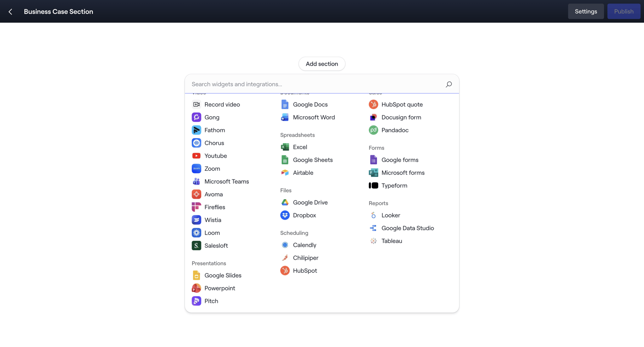The width and height of the screenshot is (644, 347).
Task: Click the Calendly icon
Action: pyautogui.click(x=285, y=245)
